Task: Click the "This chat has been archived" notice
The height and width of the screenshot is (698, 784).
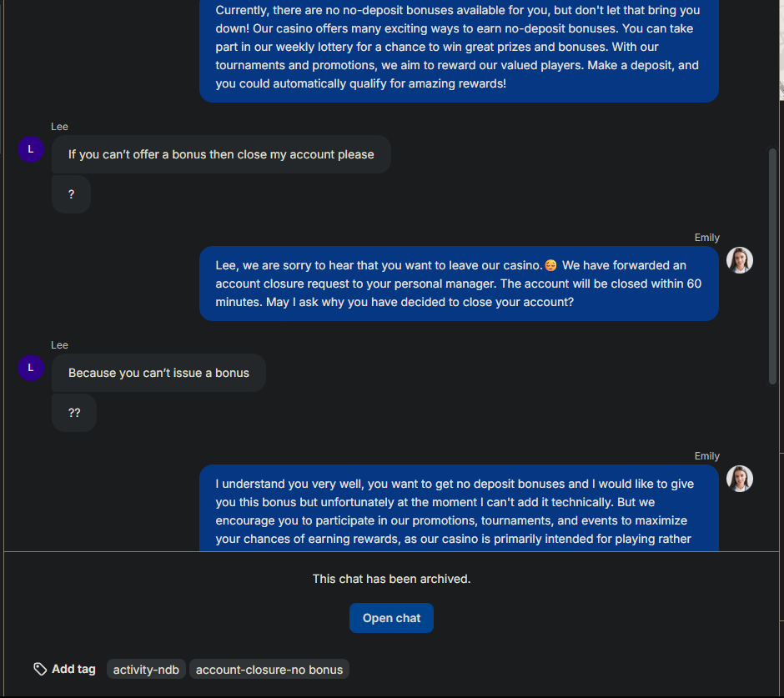Action: tap(391, 579)
